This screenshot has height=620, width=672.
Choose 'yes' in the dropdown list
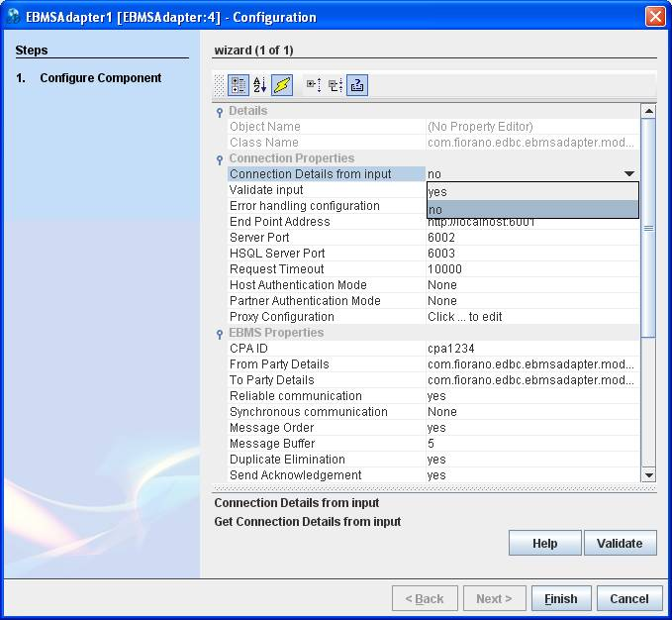coord(532,192)
